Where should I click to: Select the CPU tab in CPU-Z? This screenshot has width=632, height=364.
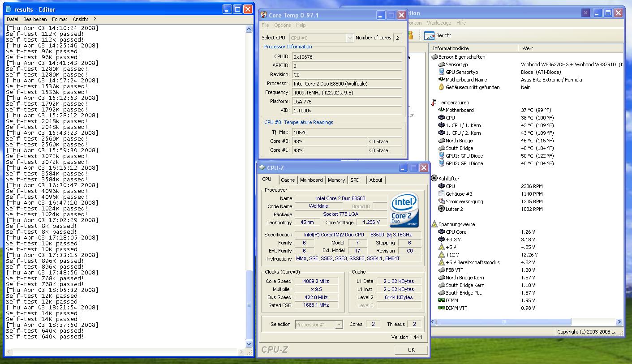click(x=267, y=180)
